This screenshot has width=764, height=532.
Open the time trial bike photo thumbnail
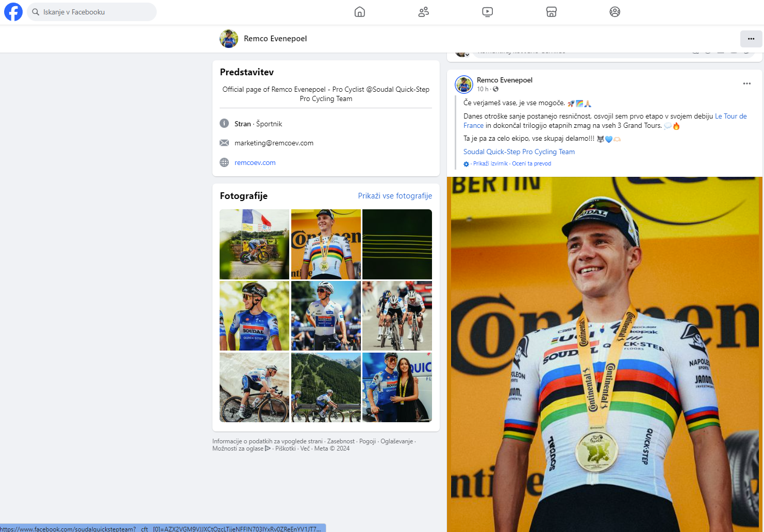click(255, 244)
